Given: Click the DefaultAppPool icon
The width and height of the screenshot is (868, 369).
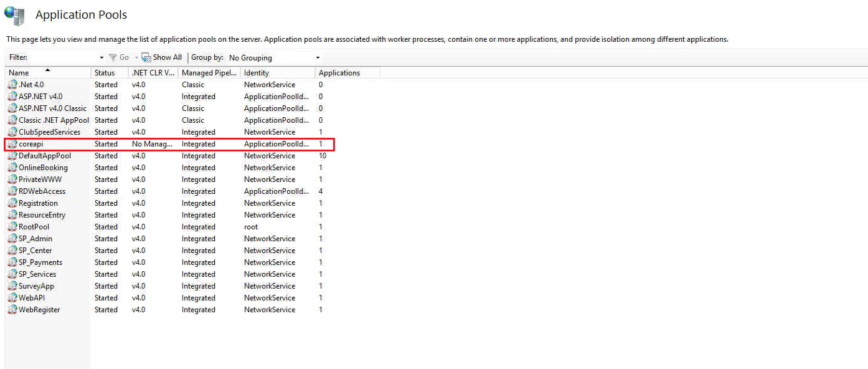Looking at the screenshot, I should tap(12, 156).
